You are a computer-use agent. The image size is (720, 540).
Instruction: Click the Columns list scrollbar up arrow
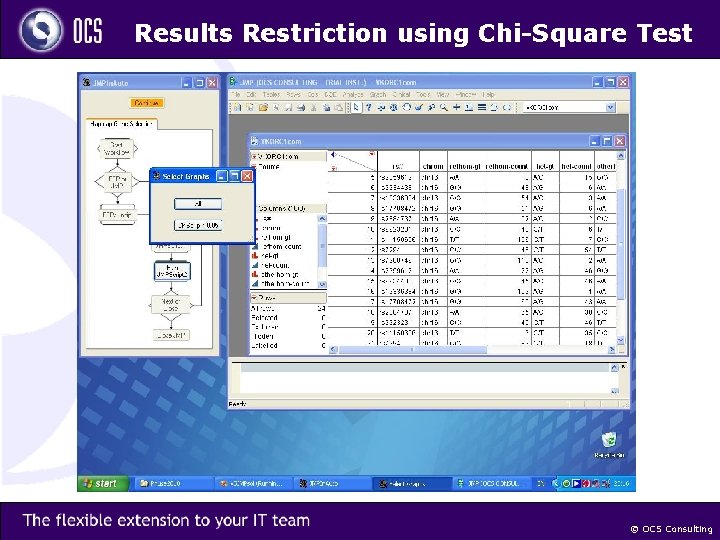click(x=322, y=219)
